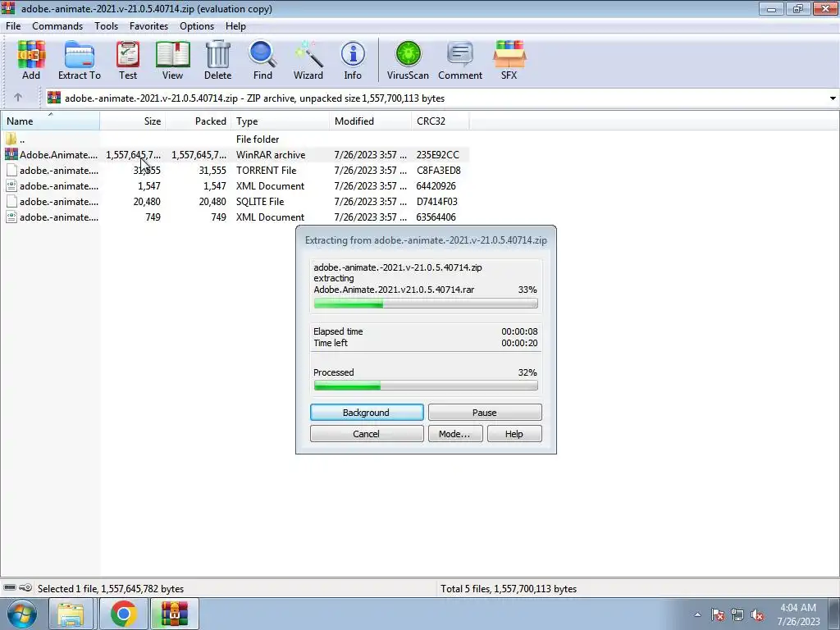Sort by the Modified column header
840x630 pixels.
pyautogui.click(x=371, y=121)
